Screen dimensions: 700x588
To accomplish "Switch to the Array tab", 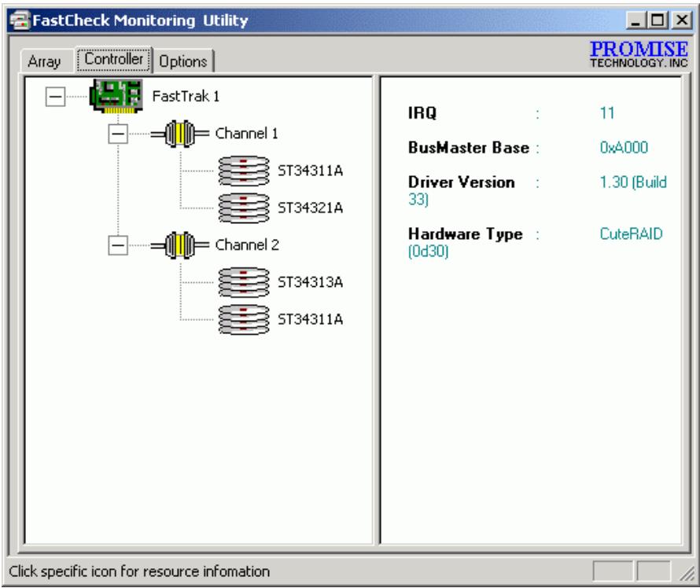I will [44, 61].
